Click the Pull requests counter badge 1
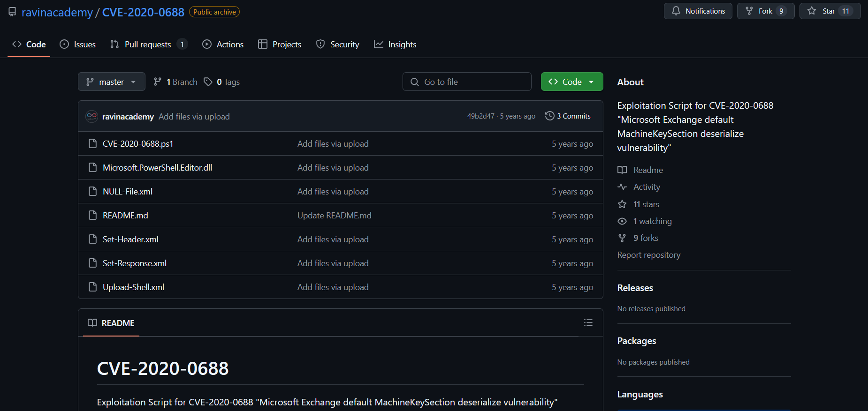The image size is (868, 411). coord(182,45)
